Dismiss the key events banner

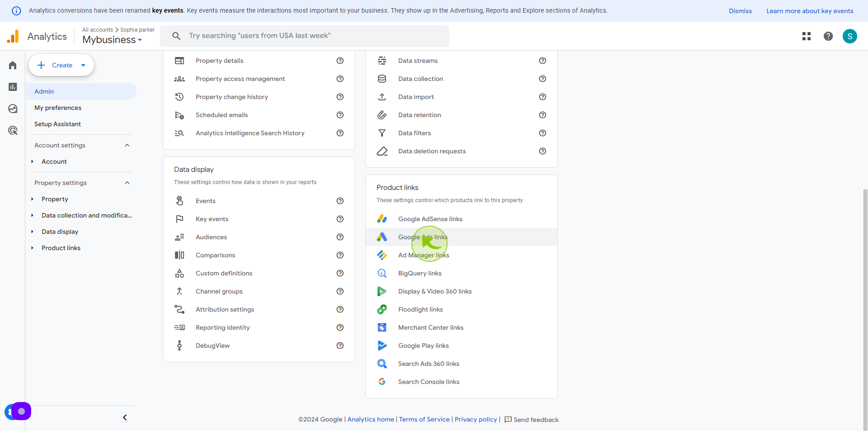point(740,11)
